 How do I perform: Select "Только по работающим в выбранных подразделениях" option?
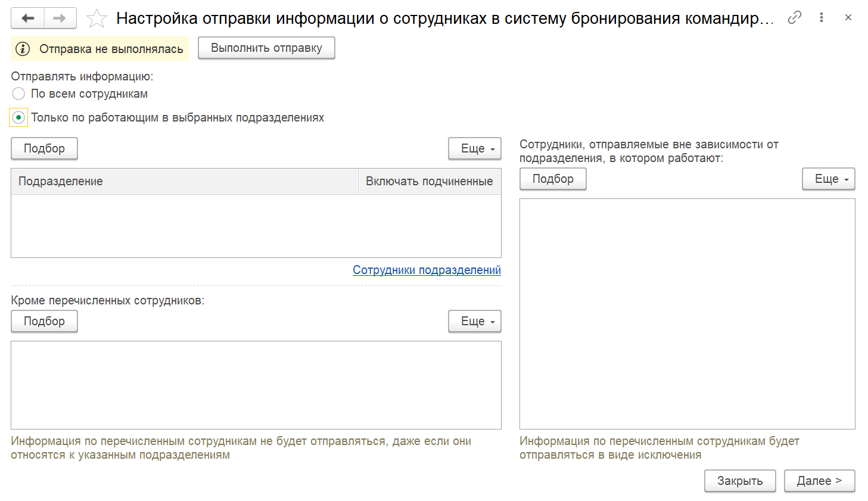tap(19, 117)
